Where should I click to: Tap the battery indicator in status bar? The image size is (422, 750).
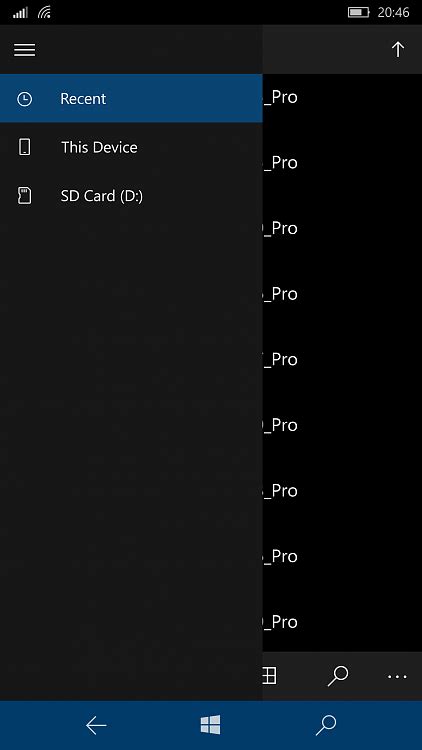(358, 12)
